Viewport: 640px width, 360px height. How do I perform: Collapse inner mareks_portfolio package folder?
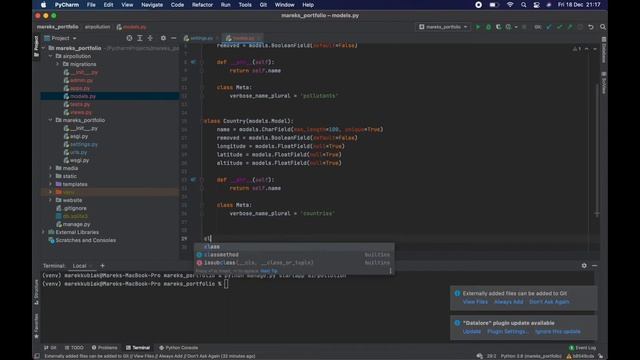coord(51,120)
